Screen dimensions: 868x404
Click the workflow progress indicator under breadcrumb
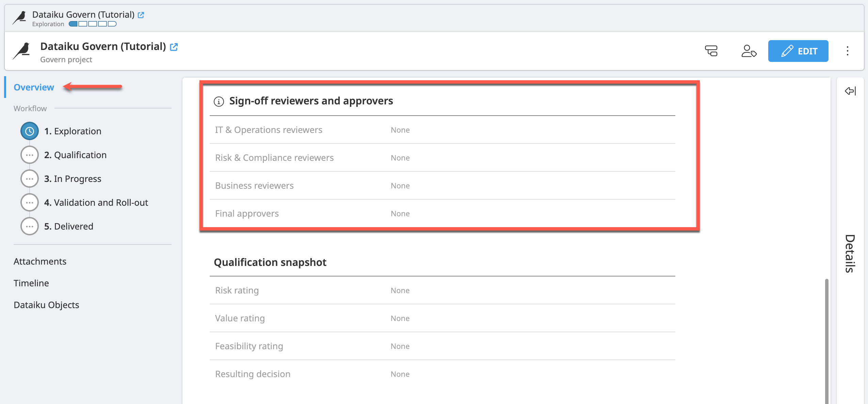[x=93, y=24]
